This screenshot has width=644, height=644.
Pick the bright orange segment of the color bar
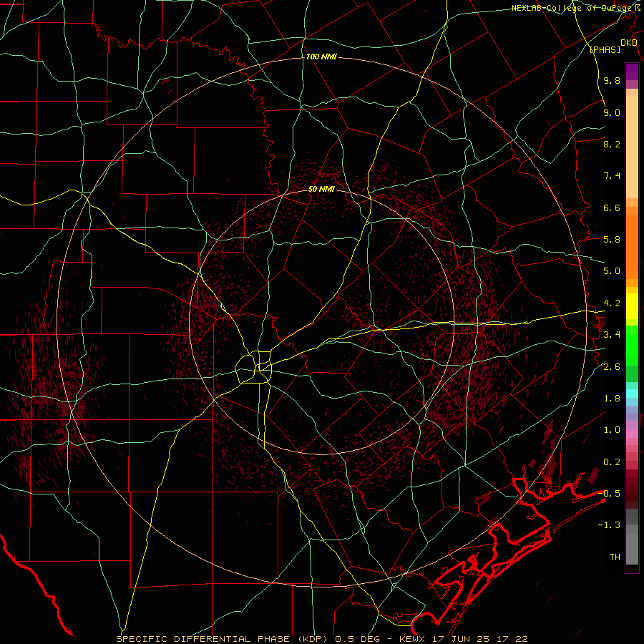point(632,247)
